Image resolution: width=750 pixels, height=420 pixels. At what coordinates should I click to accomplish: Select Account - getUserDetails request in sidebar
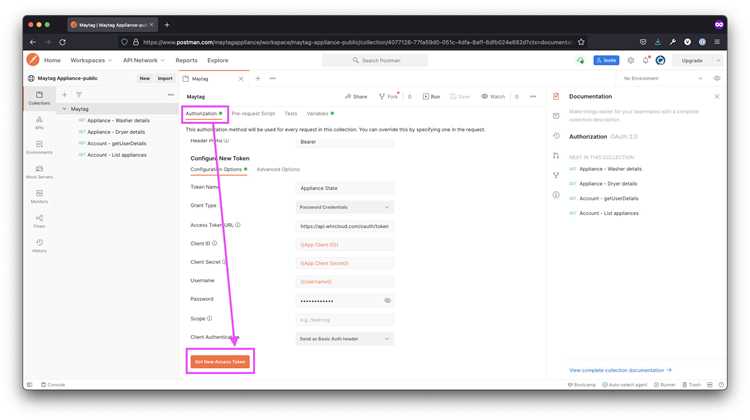(x=115, y=144)
